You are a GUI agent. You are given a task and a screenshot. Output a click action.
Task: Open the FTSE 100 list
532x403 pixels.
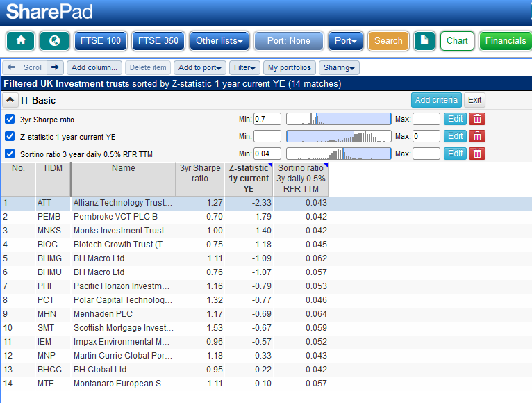[x=101, y=41]
